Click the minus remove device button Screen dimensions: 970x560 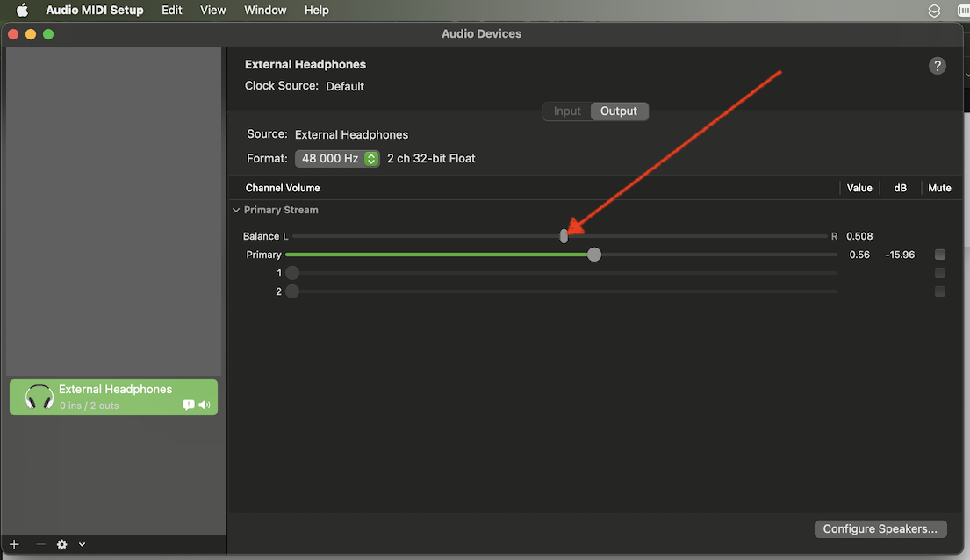[40, 544]
